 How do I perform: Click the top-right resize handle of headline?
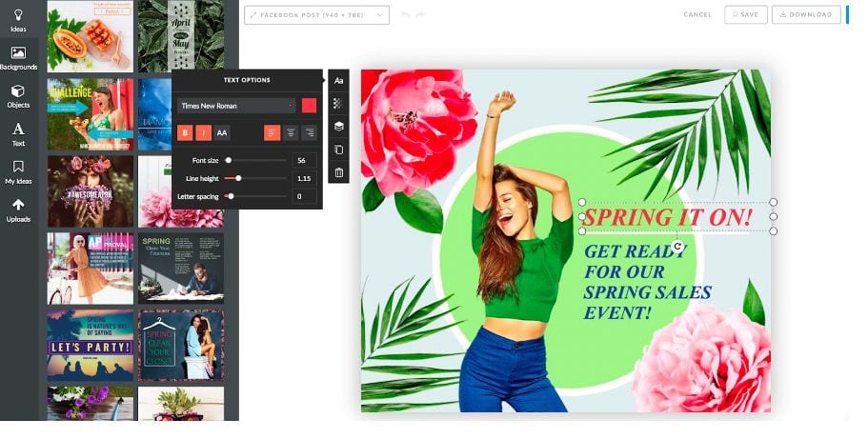pos(774,202)
